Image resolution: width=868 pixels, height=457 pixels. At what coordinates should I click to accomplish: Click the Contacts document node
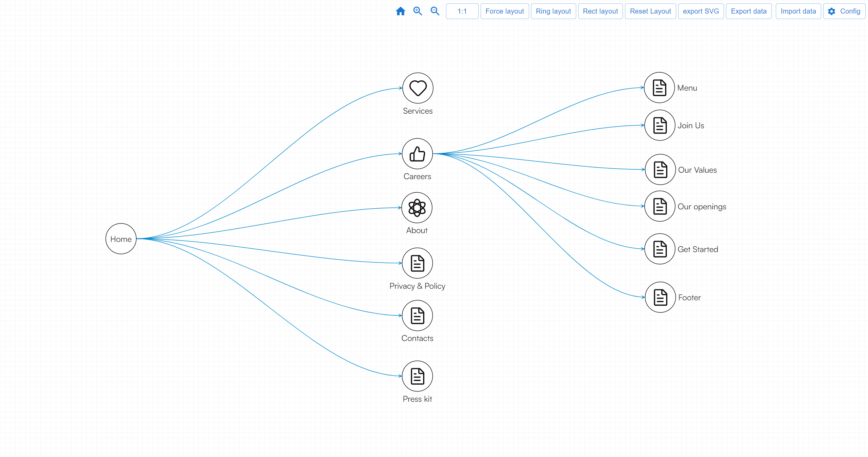(417, 316)
